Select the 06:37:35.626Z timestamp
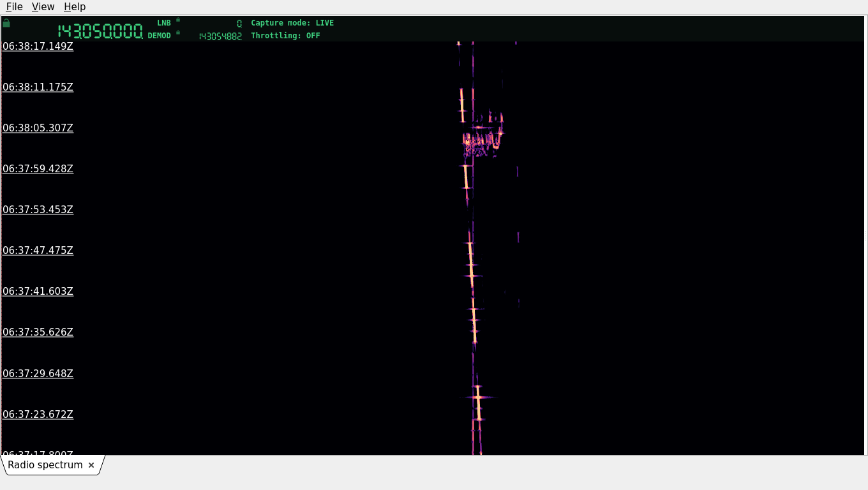This screenshot has width=868, height=490. (x=38, y=332)
